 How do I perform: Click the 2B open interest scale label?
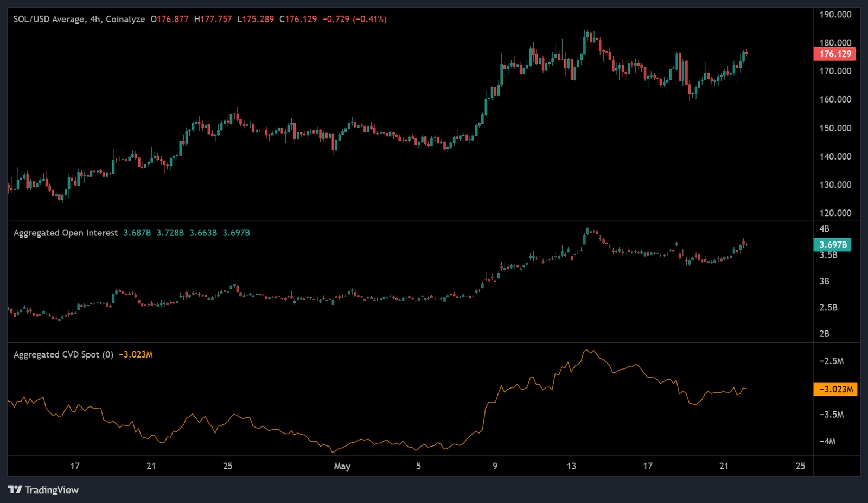pos(825,334)
